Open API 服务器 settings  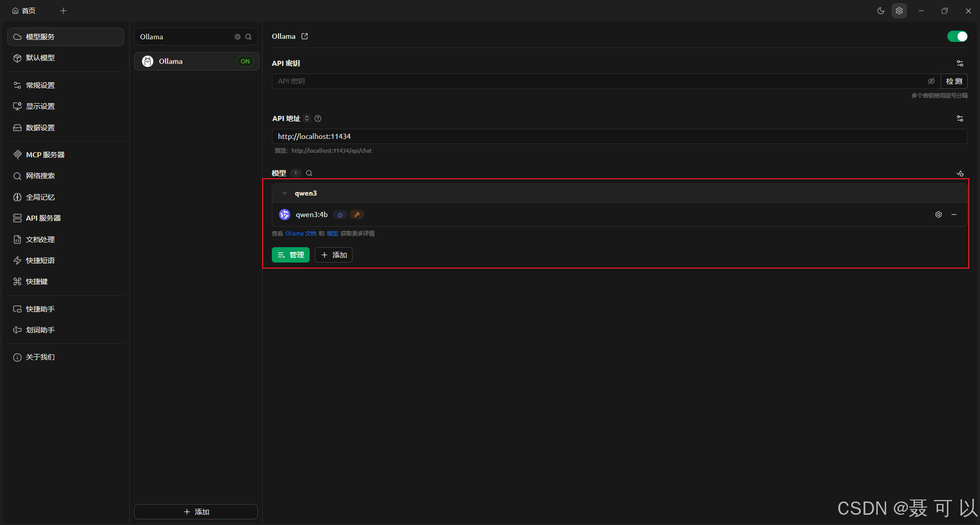65,218
